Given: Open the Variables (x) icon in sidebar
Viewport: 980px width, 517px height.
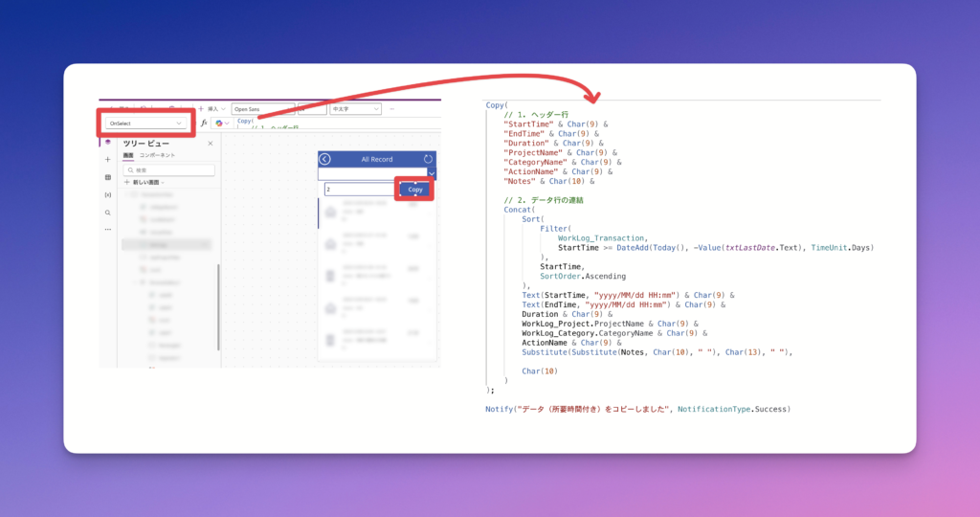Looking at the screenshot, I should [x=107, y=194].
